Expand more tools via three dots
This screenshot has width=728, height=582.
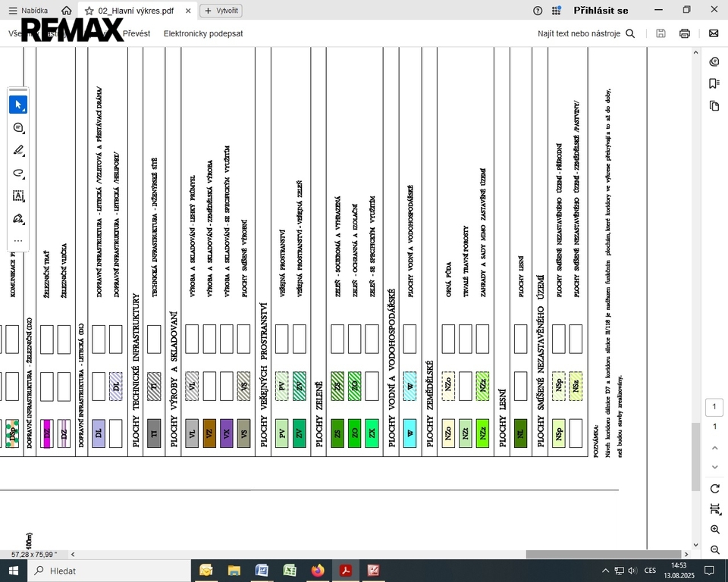tap(18, 240)
